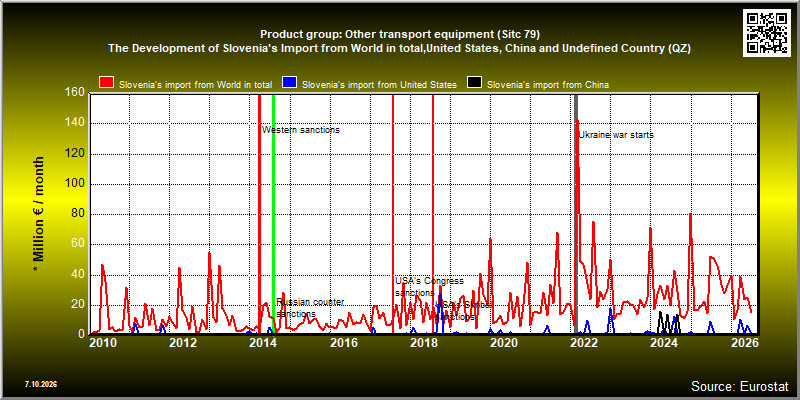The height and width of the screenshot is (400, 800).
Task: Select "Slovenia's import from China" legend label
Action: coord(548,85)
